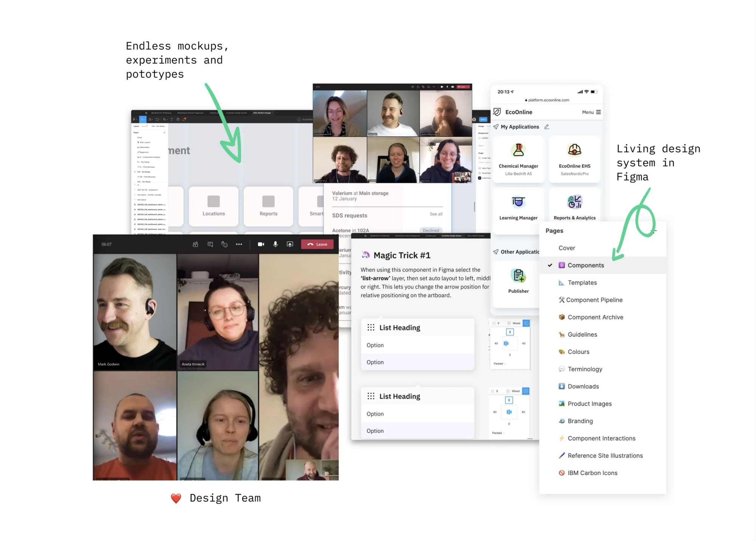Open Component Pipeline page

(x=603, y=300)
